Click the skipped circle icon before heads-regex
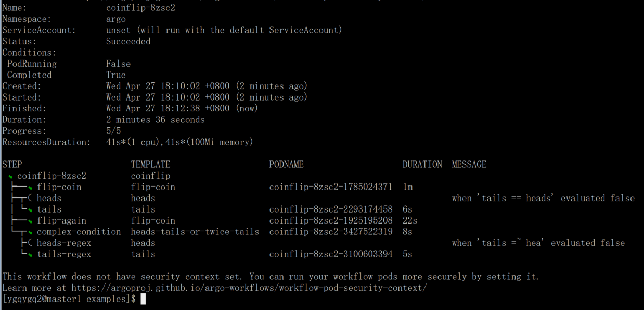The image size is (644, 310). [31, 243]
